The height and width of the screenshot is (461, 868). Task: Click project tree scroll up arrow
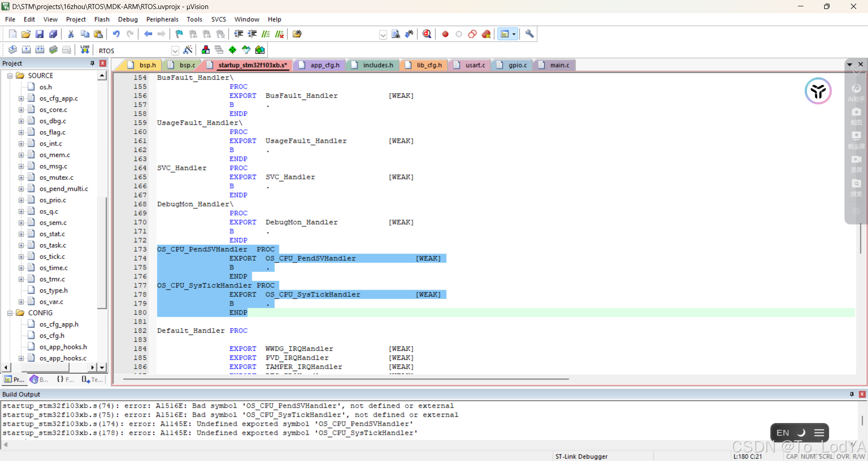(102, 76)
